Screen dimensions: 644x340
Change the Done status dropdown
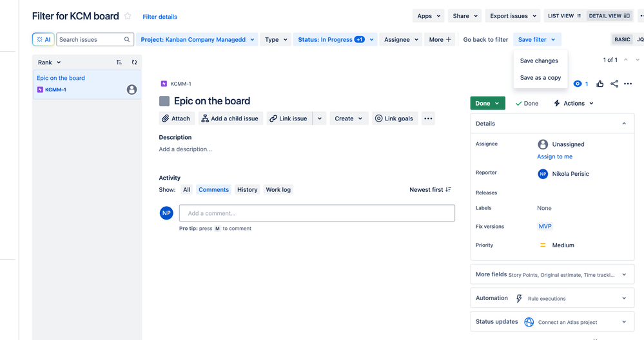487,104
